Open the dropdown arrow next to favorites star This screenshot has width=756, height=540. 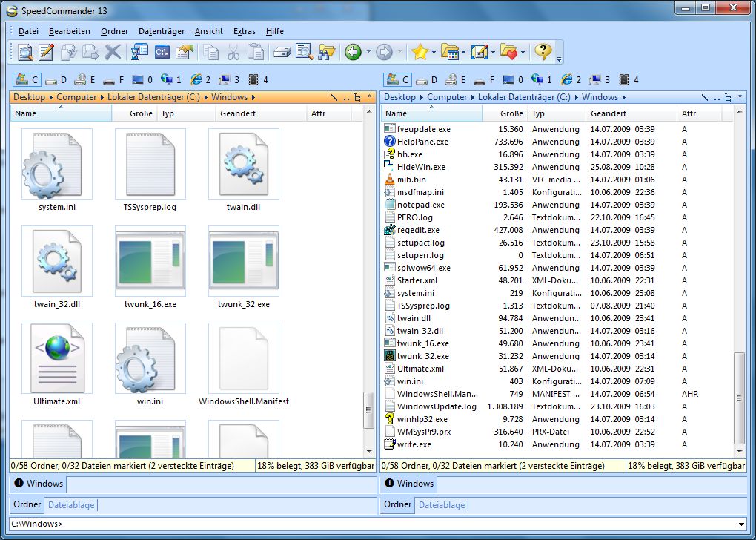click(x=434, y=52)
